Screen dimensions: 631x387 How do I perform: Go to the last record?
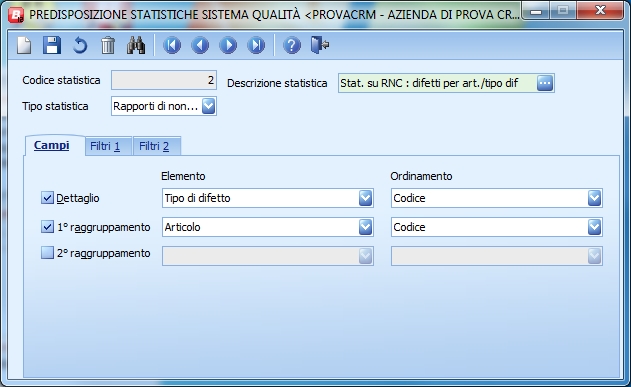[256, 45]
